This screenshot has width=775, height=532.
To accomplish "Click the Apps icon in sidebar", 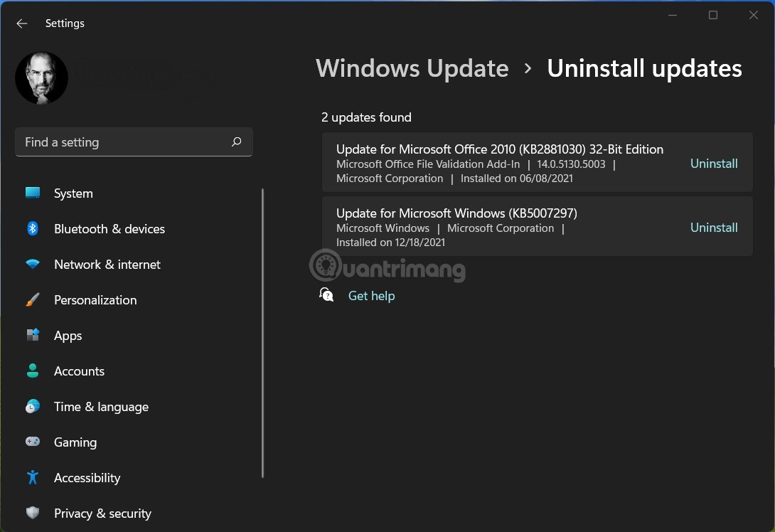I will pyautogui.click(x=33, y=335).
